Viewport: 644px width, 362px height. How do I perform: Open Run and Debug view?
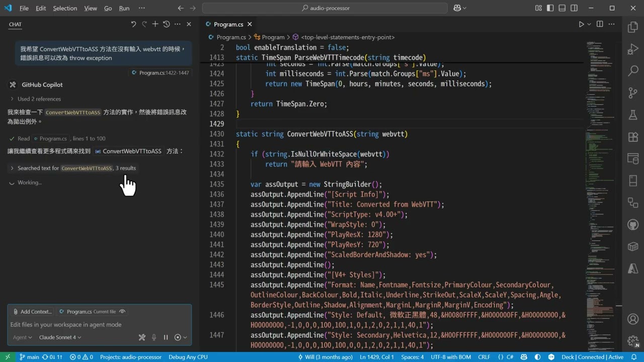pyautogui.click(x=633, y=49)
